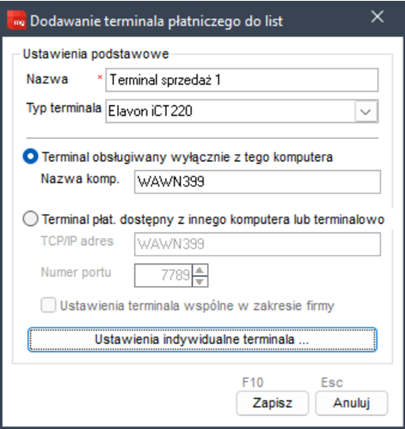Tick Ustawienia terminala wspólne w zakresie firmy

pyautogui.click(x=48, y=305)
